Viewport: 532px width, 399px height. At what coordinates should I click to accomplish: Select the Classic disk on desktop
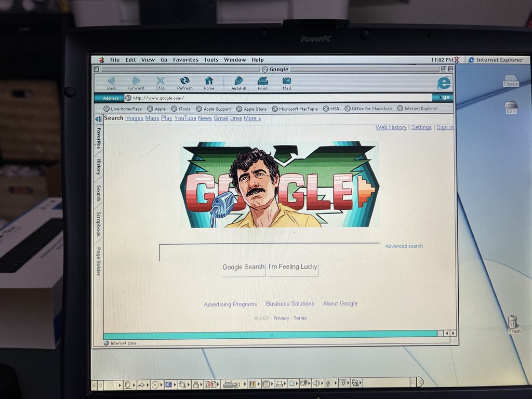[511, 81]
